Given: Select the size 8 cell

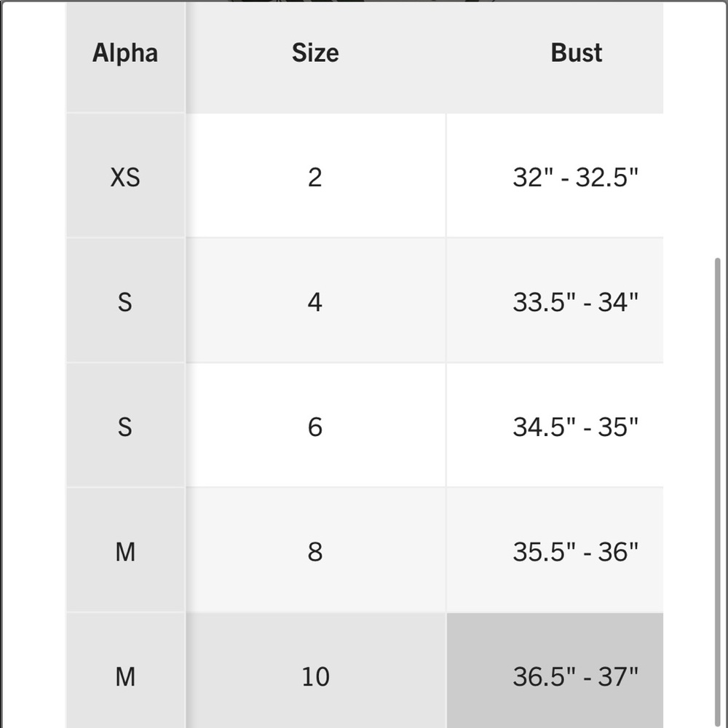Looking at the screenshot, I should click(316, 550).
